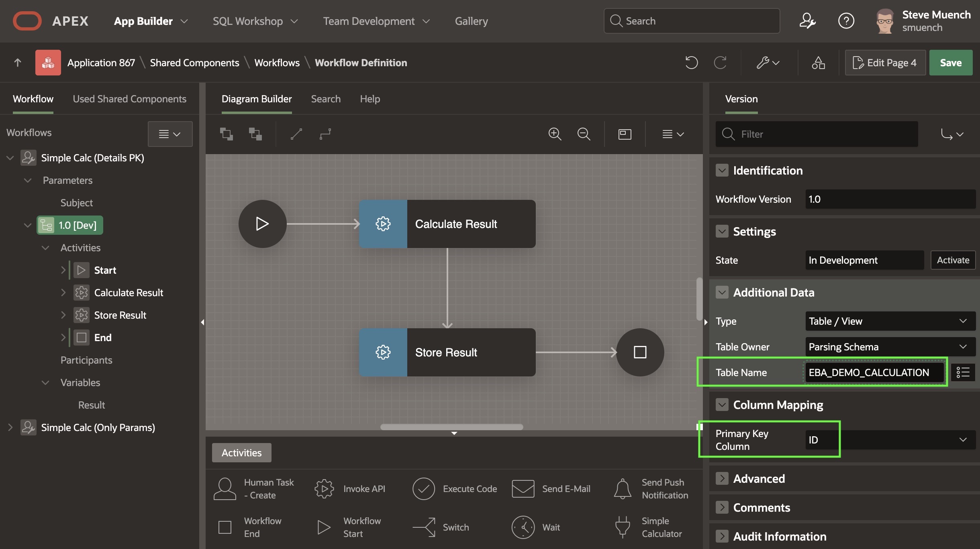Expand the Advanced section
This screenshot has height=549, width=980.
pyautogui.click(x=722, y=478)
